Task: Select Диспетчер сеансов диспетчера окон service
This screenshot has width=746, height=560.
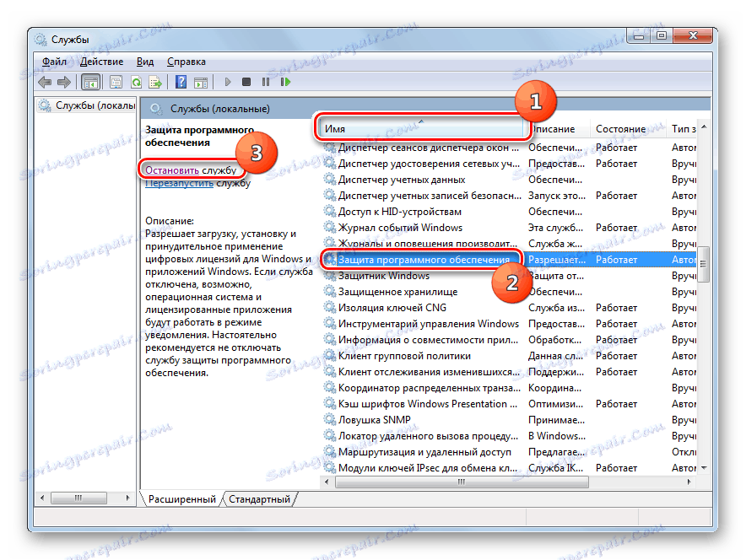Action: pyautogui.click(x=509, y=148)
